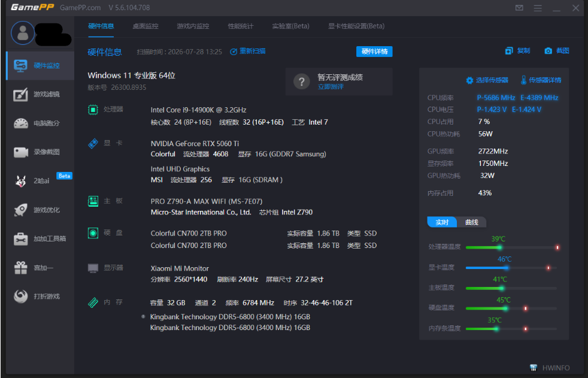Click the question mark benchmark icon
This screenshot has width=588, height=378.
tap(302, 81)
